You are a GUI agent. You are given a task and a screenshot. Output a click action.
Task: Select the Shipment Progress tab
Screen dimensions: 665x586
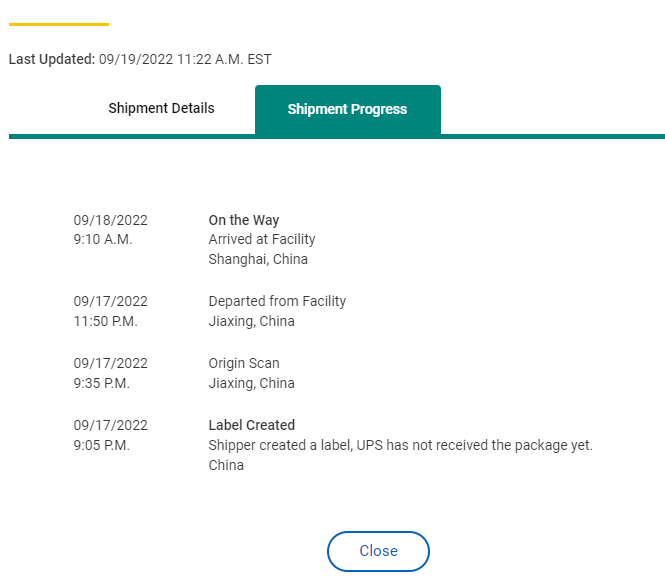pos(348,109)
